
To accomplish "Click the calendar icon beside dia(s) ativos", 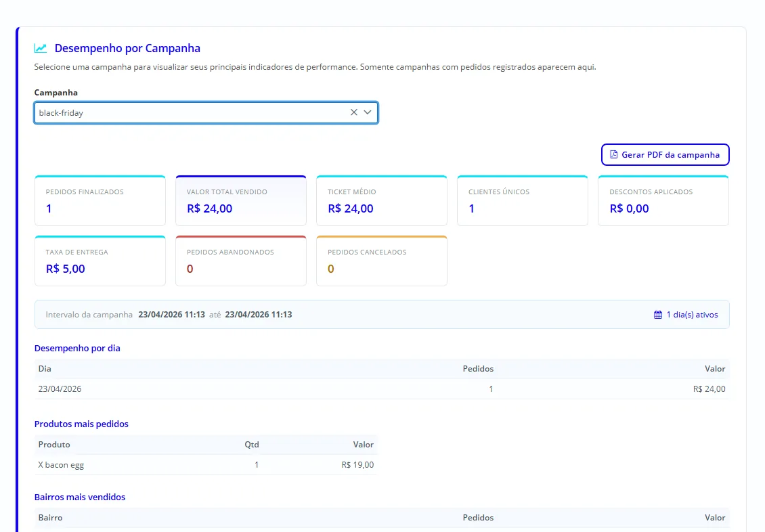I will [x=658, y=315].
